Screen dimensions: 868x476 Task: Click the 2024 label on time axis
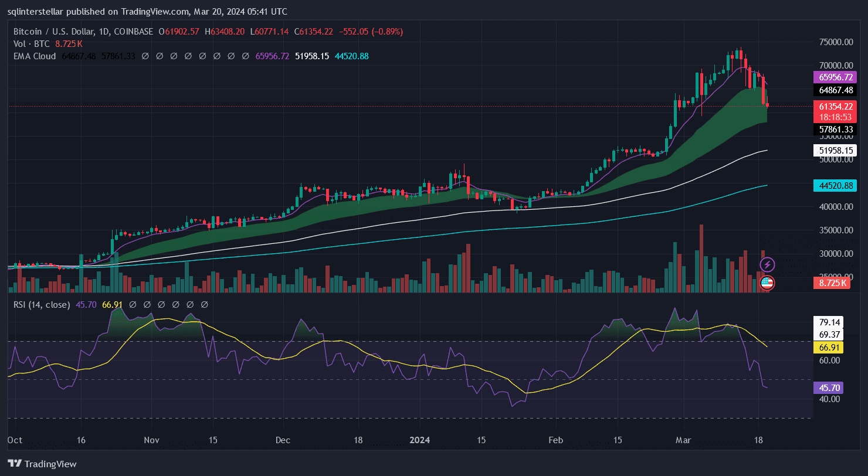pos(420,440)
